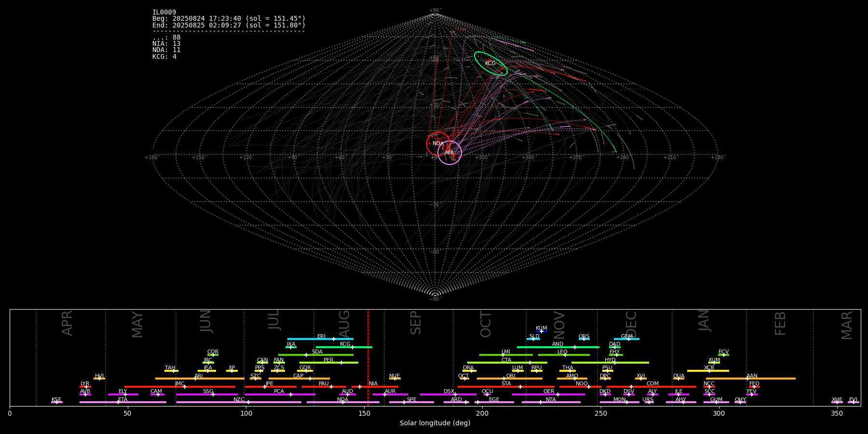Click the CAP shower bar label

[298, 376]
